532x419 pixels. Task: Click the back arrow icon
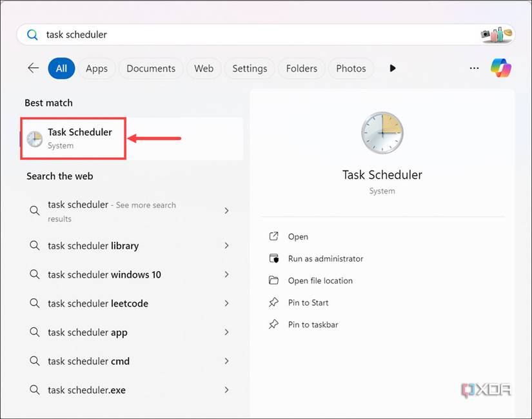point(33,68)
